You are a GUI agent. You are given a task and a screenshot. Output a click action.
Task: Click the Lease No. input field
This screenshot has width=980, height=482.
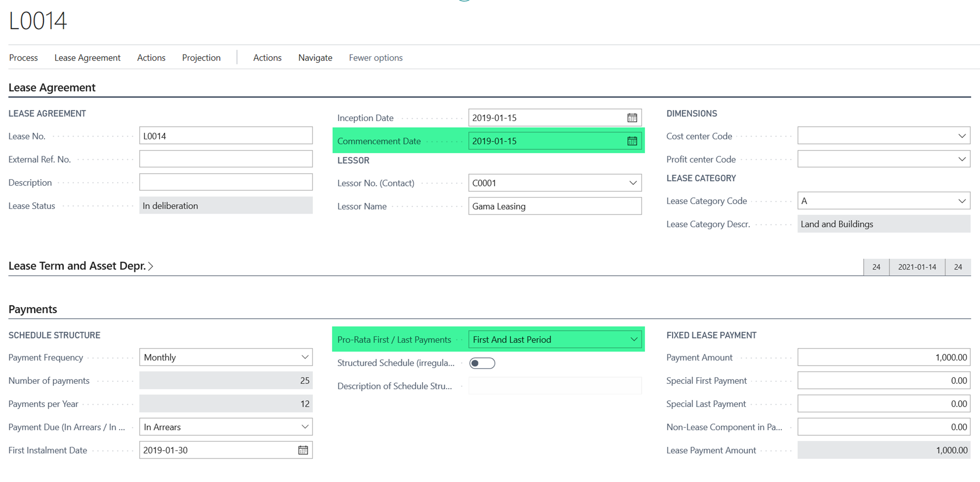click(226, 136)
